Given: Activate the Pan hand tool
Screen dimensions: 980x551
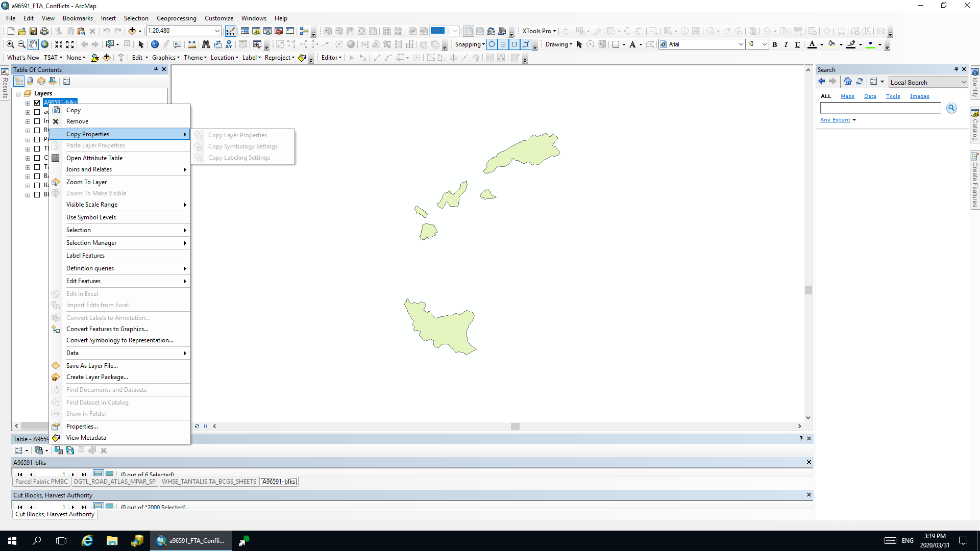Looking at the screenshot, I should [33, 44].
